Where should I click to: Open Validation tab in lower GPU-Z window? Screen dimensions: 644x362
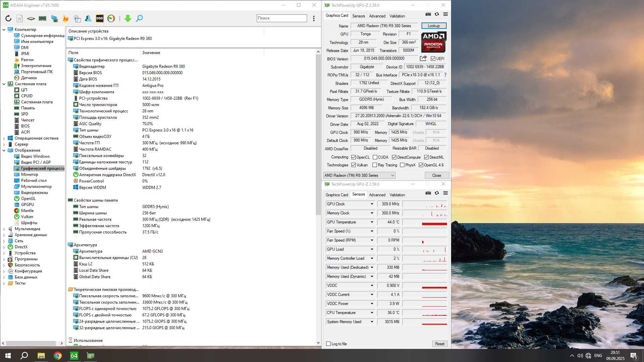pos(397,195)
